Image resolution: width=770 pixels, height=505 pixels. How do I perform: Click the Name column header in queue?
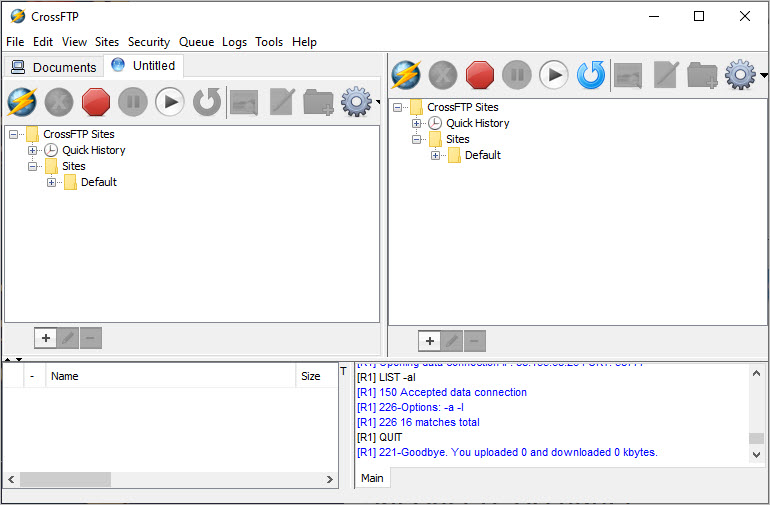(170, 376)
